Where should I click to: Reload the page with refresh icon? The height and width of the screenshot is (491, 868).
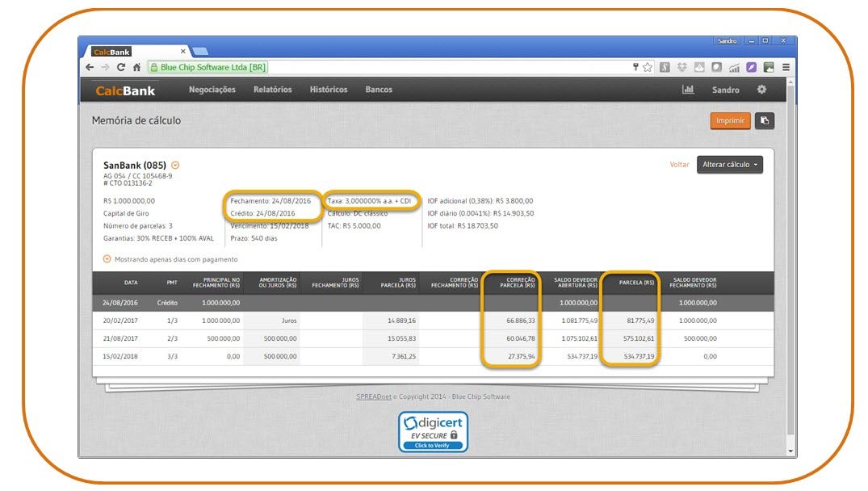pos(121,67)
